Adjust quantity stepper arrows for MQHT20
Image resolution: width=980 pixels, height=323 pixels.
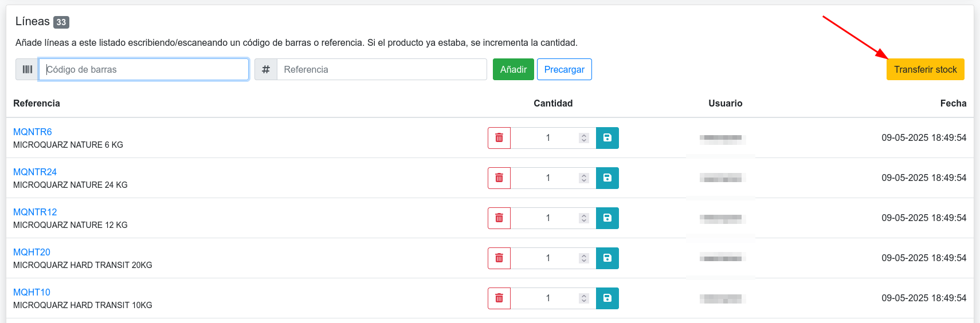pos(584,258)
